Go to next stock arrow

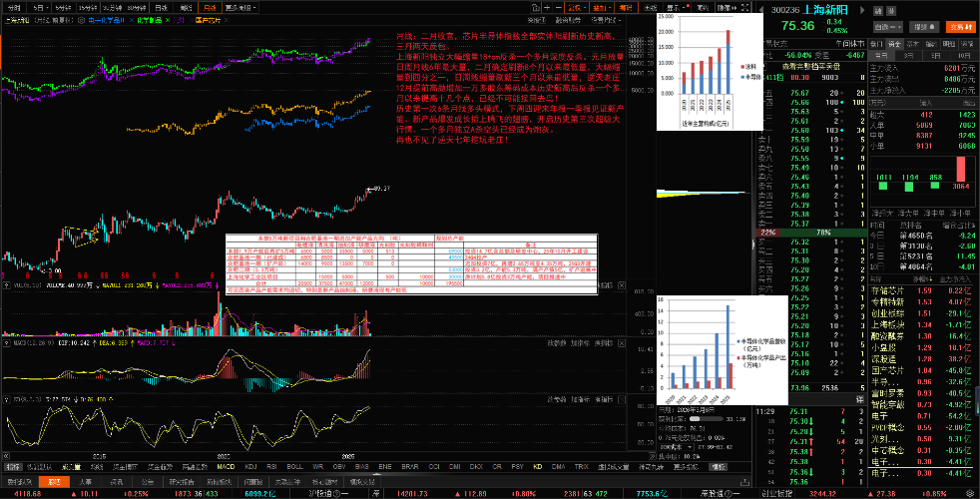[x=862, y=10]
